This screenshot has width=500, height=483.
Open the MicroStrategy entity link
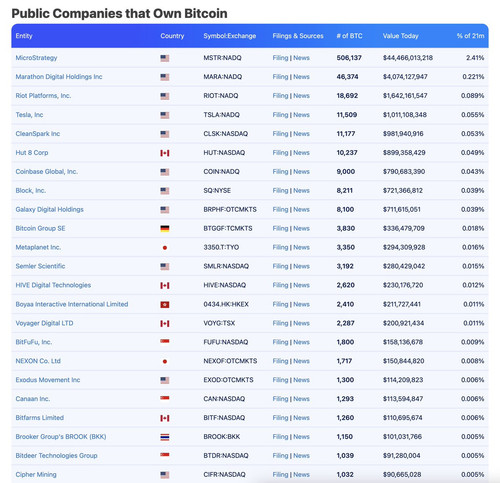(x=36, y=58)
